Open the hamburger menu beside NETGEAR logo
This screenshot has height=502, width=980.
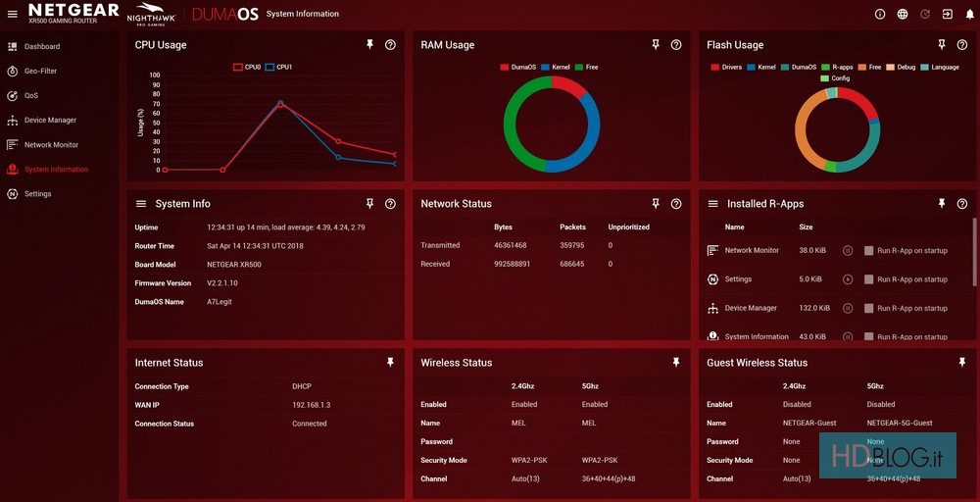click(13, 14)
